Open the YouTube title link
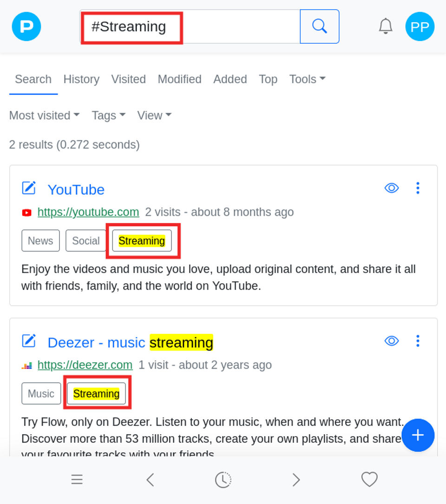The height and width of the screenshot is (504, 446). [x=76, y=190]
